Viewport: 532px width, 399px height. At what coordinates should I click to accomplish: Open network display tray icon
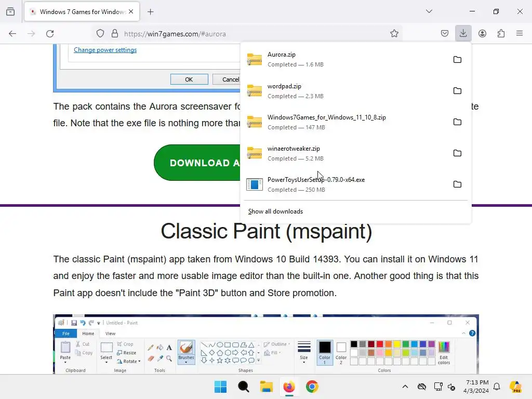click(438, 387)
